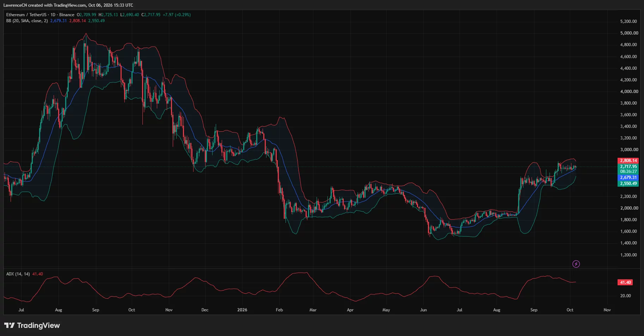Click the green 2,550.49 price scale tag
The image size is (644, 336).
628,183
